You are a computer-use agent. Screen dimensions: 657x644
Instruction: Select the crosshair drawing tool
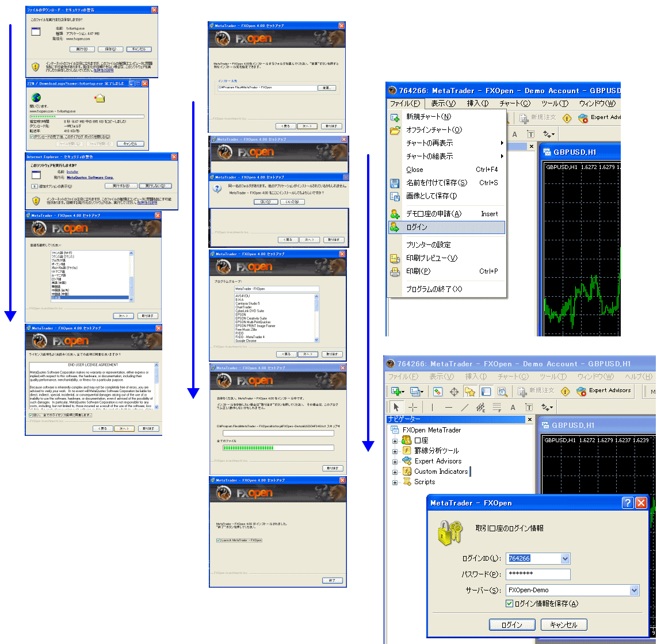(x=412, y=407)
